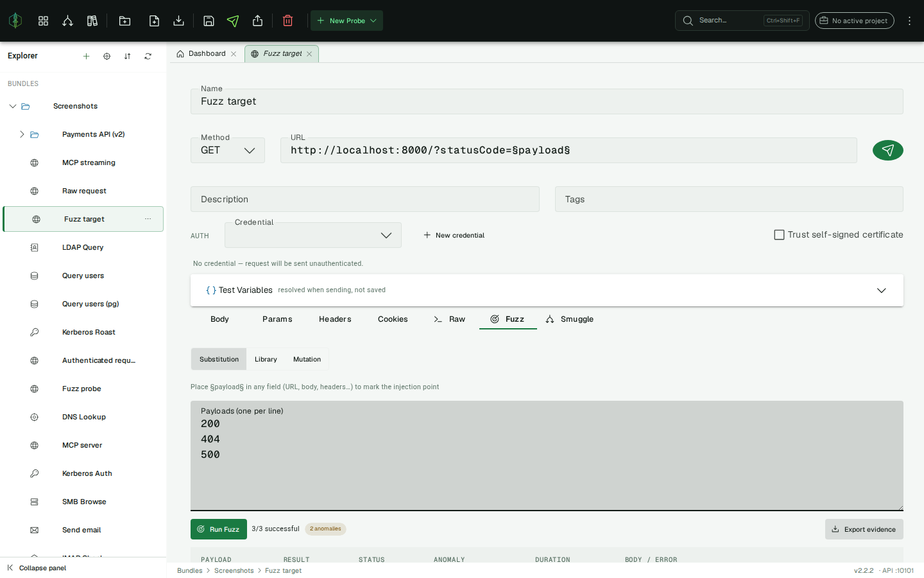924x578 pixels.
Task: Click the Send email envelope icon
Action: 35,530
